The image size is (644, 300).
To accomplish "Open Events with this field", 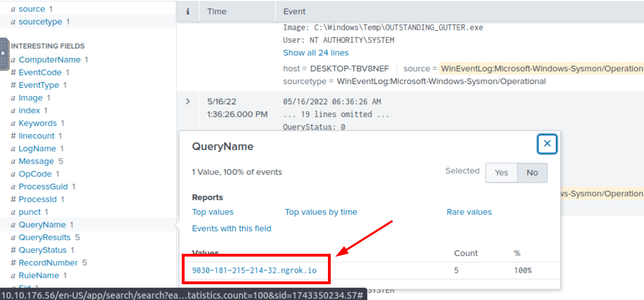I will pos(231,228).
